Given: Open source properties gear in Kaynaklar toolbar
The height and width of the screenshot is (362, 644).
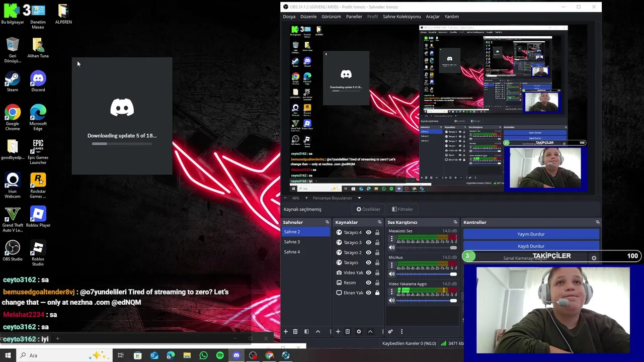Looking at the screenshot, I should pyautogui.click(x=359, y=332).
